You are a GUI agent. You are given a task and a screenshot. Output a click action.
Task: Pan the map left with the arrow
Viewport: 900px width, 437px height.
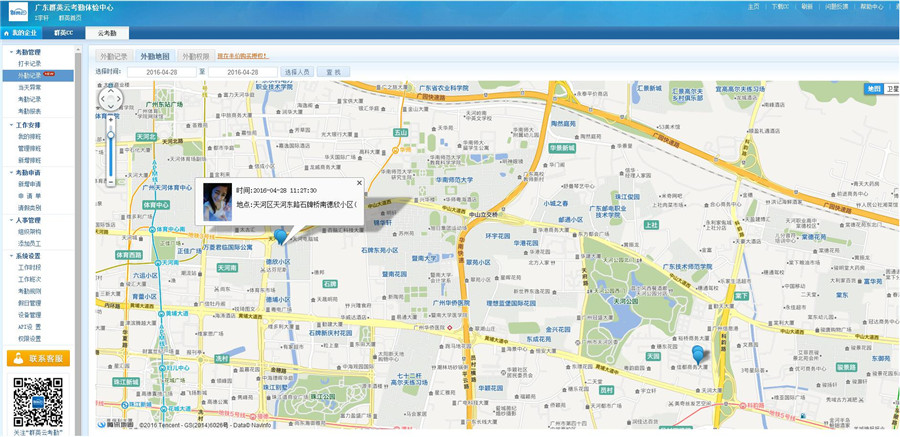tap(102, 99)
